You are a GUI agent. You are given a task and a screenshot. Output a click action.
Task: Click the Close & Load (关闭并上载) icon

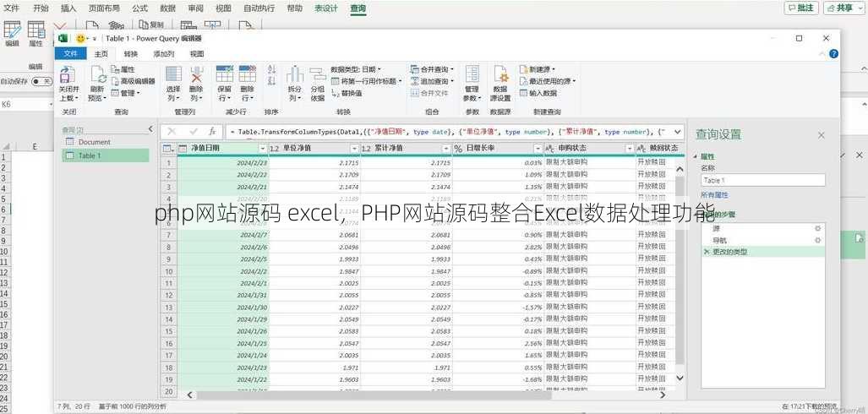coord(68,74)
